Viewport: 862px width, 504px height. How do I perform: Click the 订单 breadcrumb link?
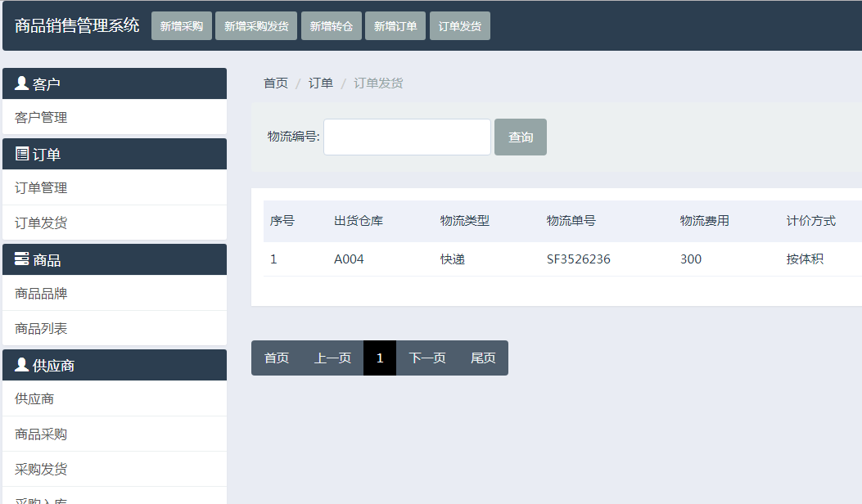(x=320, y=83)
